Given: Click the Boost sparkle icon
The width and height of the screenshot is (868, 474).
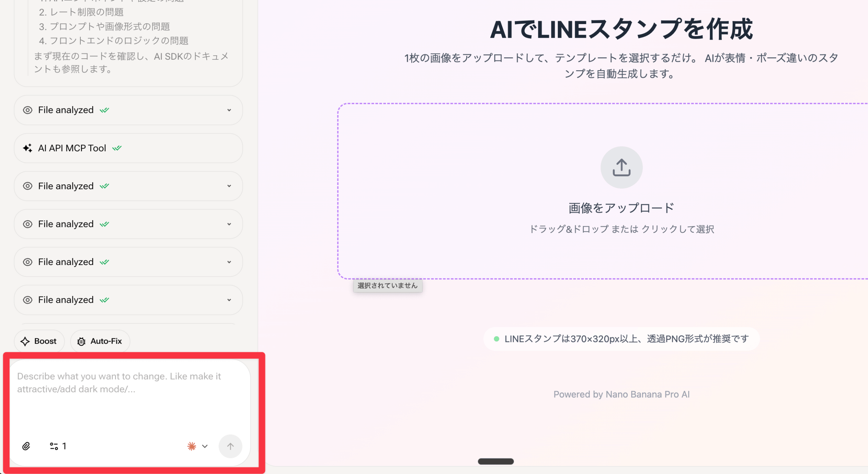Looking at the screenshot, I should pos(25,341).
